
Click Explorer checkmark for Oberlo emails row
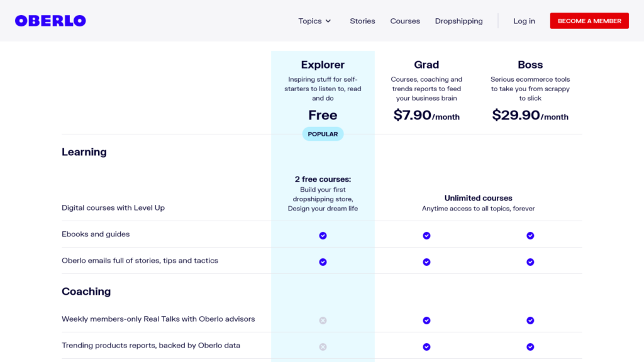[x=323, y=262]
